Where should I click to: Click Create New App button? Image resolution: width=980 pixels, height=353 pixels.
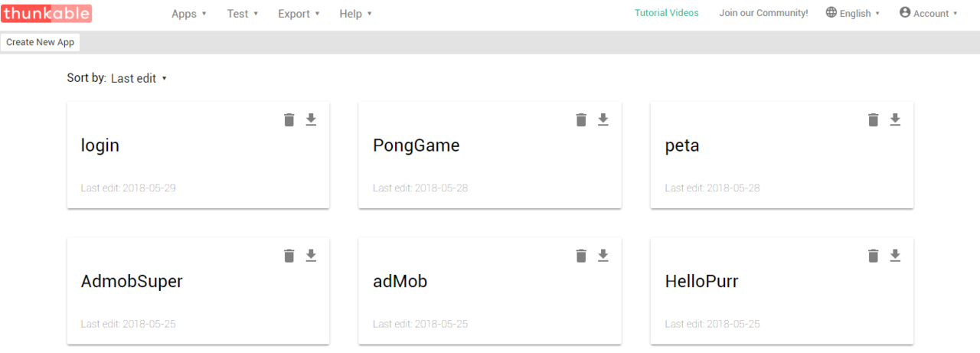[41, 42]
